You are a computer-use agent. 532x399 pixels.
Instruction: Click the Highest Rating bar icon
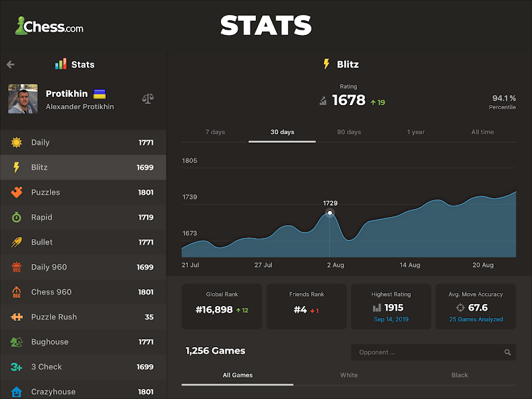[x=376, y=308]
